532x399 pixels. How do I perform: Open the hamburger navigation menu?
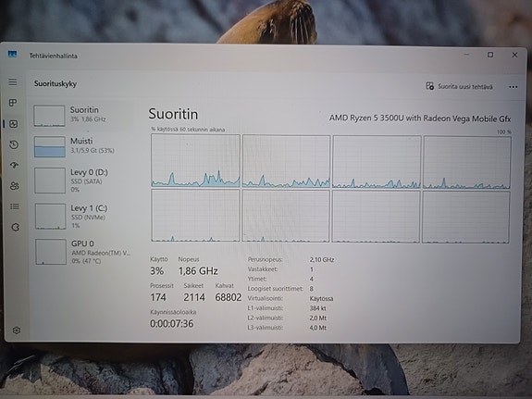[x=13, y=82]
